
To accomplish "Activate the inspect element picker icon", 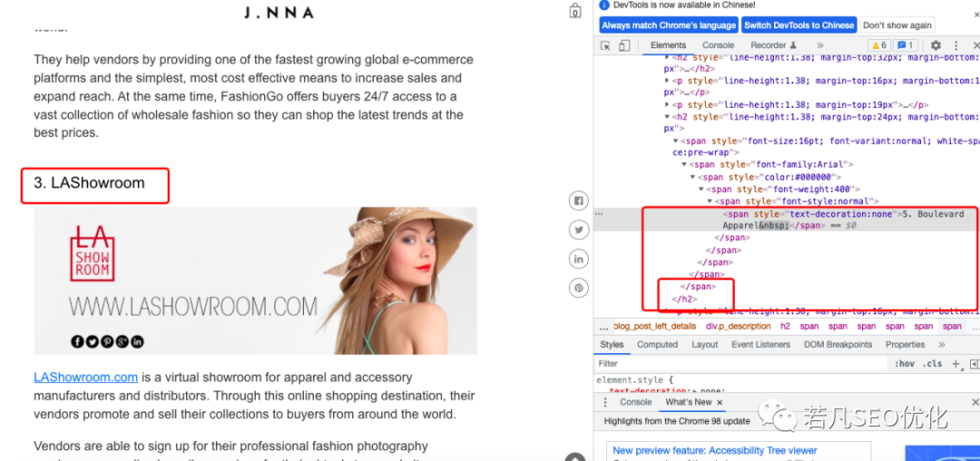I will point(605,45).
